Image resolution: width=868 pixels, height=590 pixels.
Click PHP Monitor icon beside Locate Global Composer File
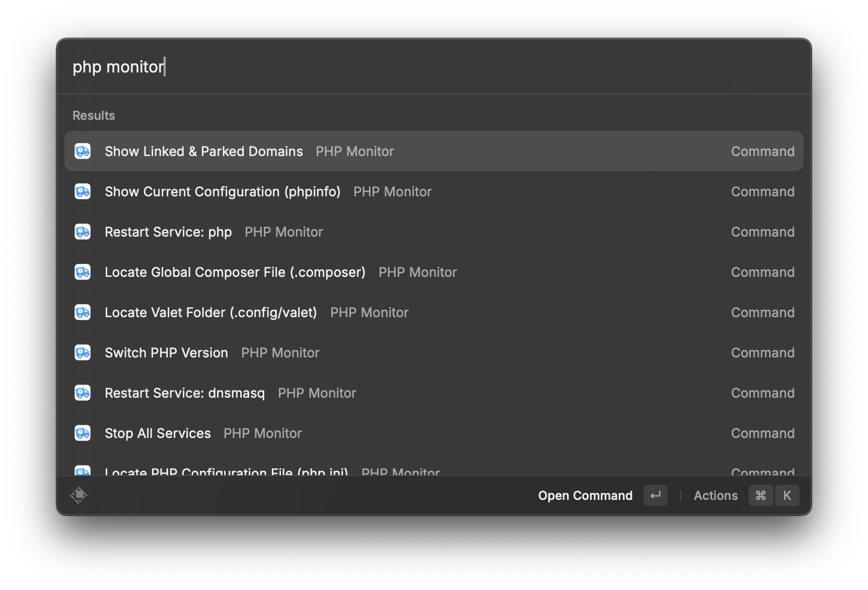pyautogui.click(x=83, y=272)
